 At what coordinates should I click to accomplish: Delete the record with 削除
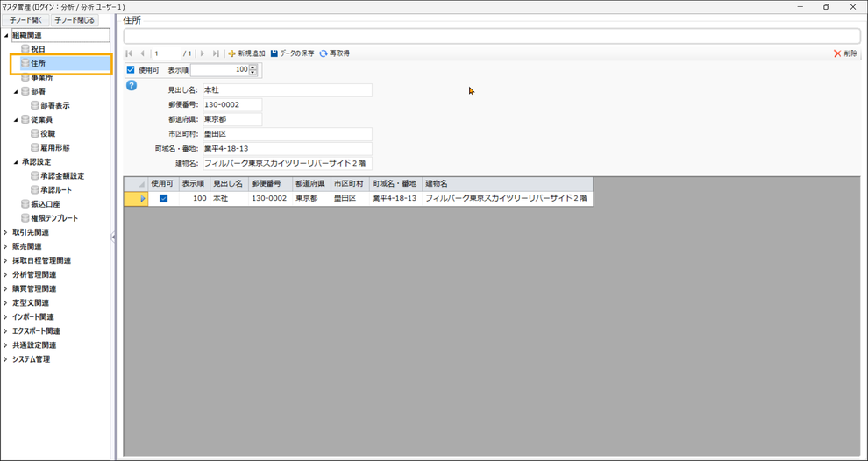pos(844,53)
